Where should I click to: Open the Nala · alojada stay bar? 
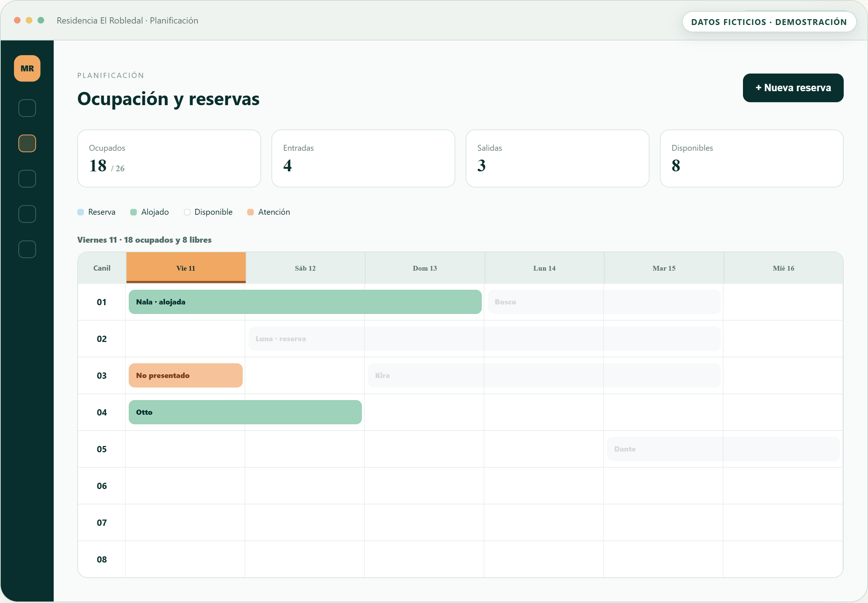click(305, 302)
